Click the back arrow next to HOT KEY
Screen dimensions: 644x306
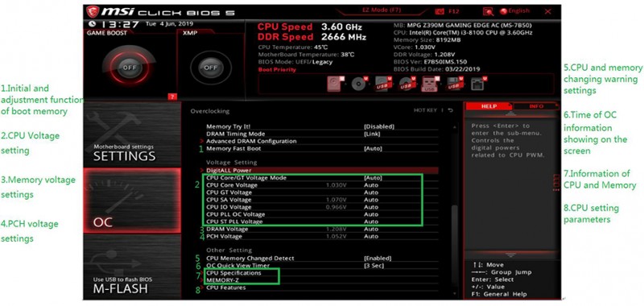[x=451, y=110]
